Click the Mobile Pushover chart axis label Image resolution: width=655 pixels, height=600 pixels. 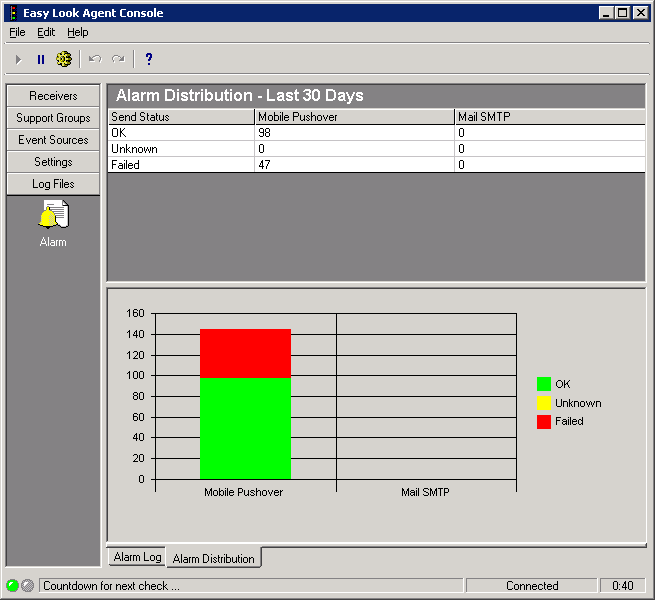244,492
